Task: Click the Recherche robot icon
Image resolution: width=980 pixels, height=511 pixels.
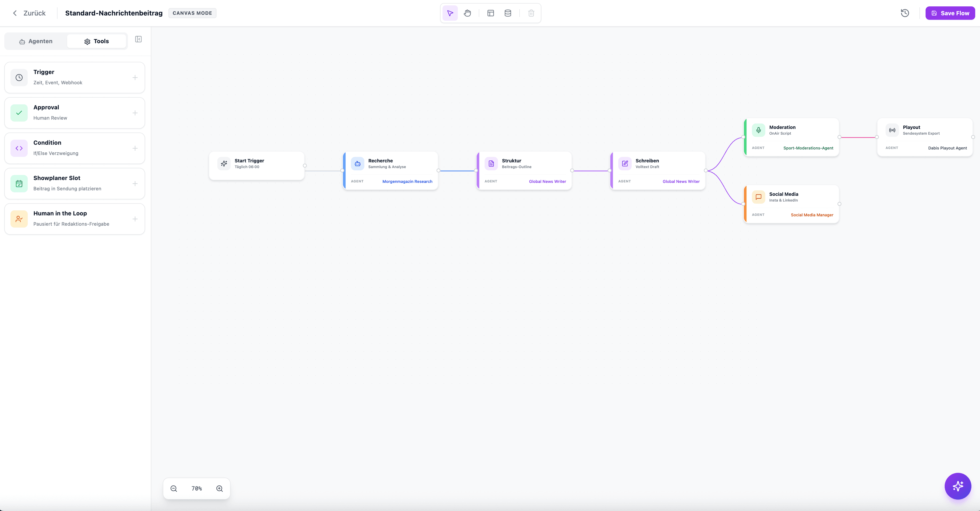Action: click(358, 164)
